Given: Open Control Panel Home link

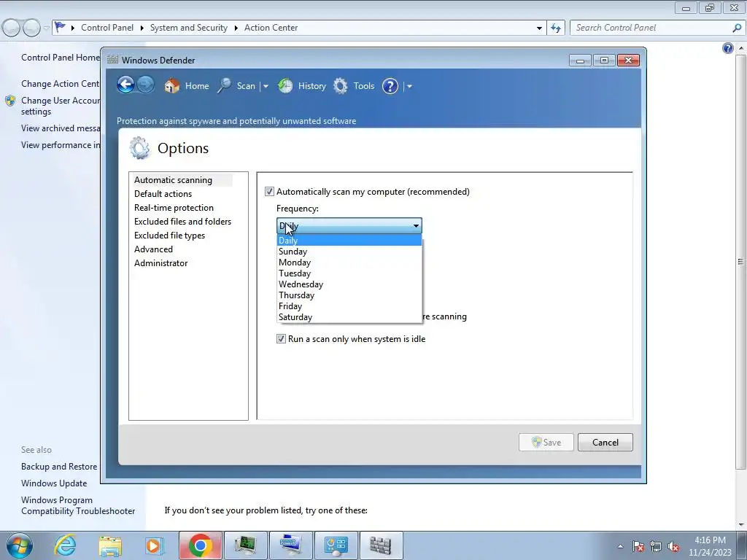Looking at the screenshot, I should pyautogui.click(x=61, y=58).
